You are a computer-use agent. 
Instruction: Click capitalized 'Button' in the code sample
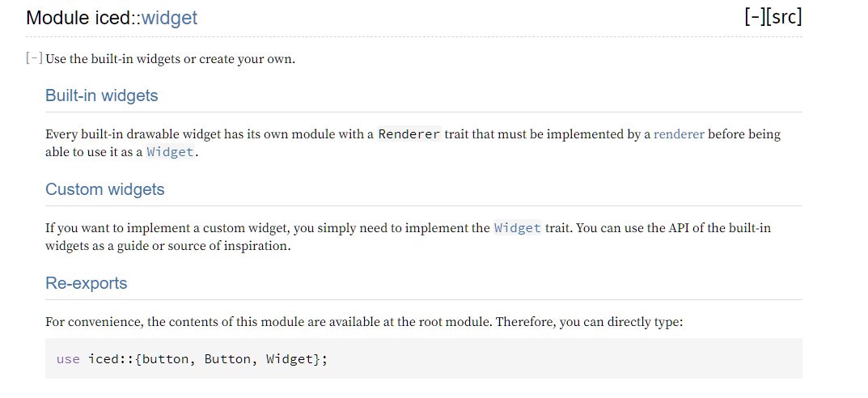[x=227, y=359]
